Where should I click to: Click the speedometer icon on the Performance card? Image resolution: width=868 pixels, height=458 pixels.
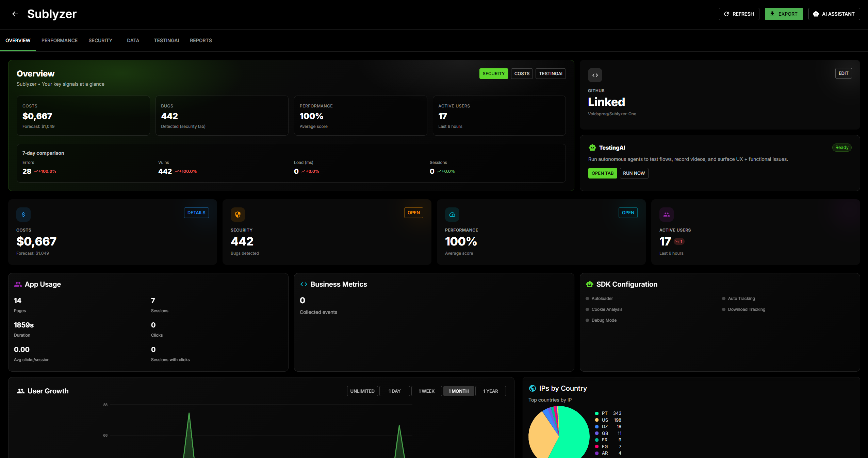(x=452, y=214)
